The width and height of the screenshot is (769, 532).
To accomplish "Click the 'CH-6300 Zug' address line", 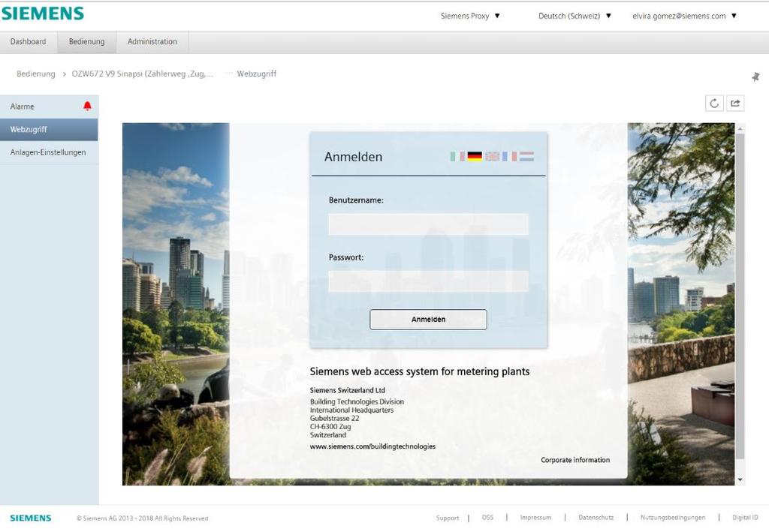I will click(330, 427).
